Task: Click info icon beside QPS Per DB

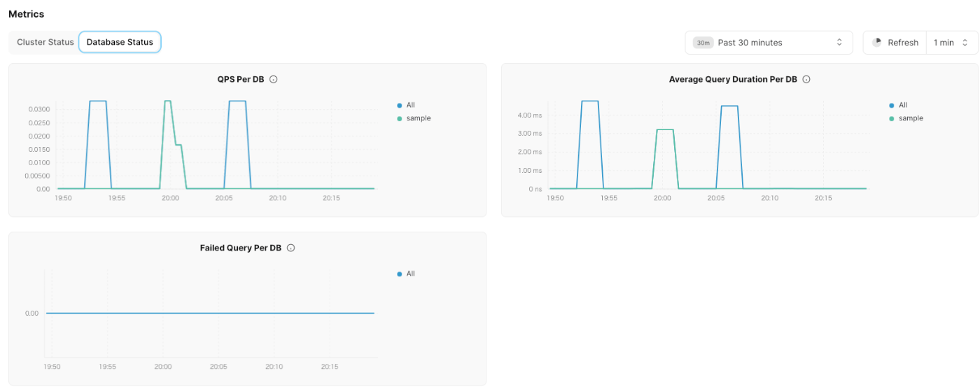Action: [x=274, y=79]
